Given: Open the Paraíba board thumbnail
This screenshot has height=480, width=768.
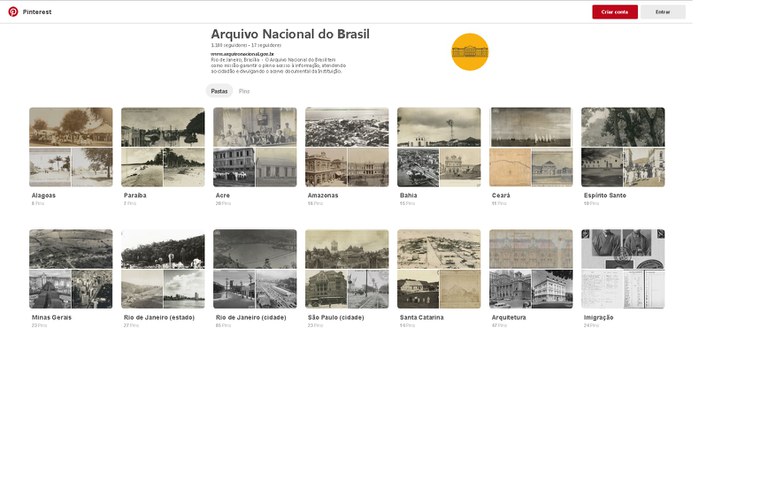Looking at the screenshot, I should pyautogui.click(x=163, y=147).
